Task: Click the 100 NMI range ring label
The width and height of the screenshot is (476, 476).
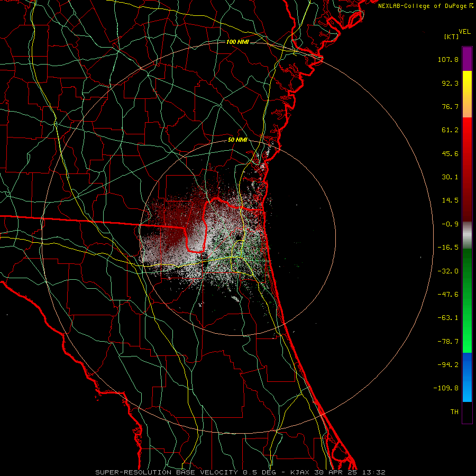Action: point(237,42)
